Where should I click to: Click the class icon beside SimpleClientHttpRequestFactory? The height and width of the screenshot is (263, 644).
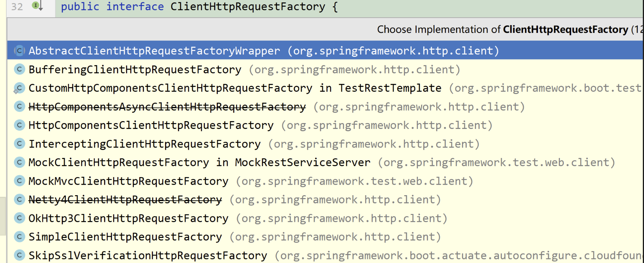click(x=19, y=237)
